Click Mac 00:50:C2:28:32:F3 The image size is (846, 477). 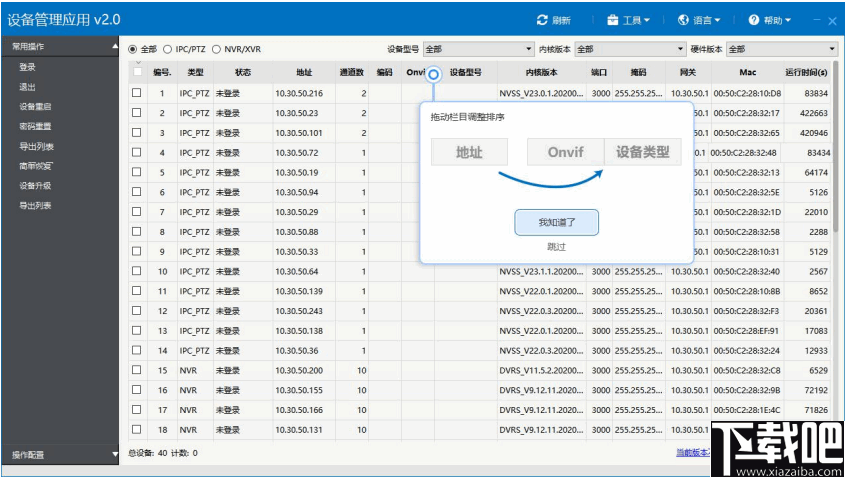746,311
